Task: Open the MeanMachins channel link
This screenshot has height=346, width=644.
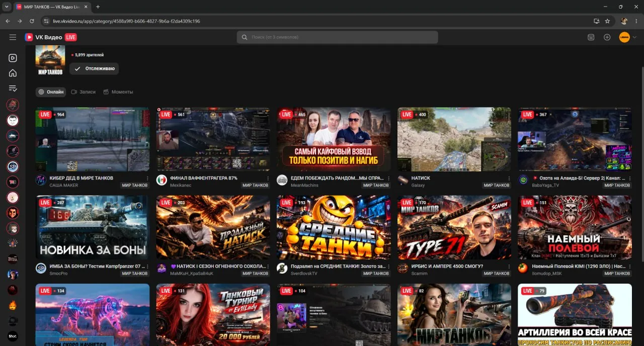Action: [304, 186]
